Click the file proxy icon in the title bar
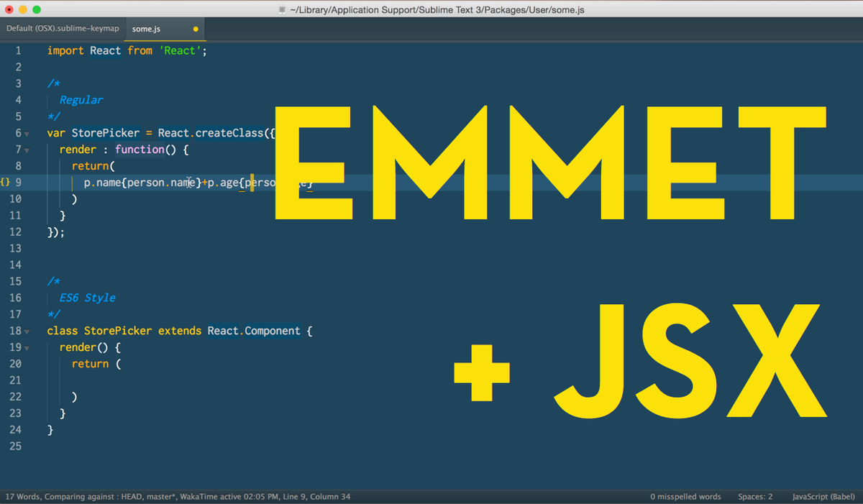Screen dimensions: 863x504 [x=283, y=9]
